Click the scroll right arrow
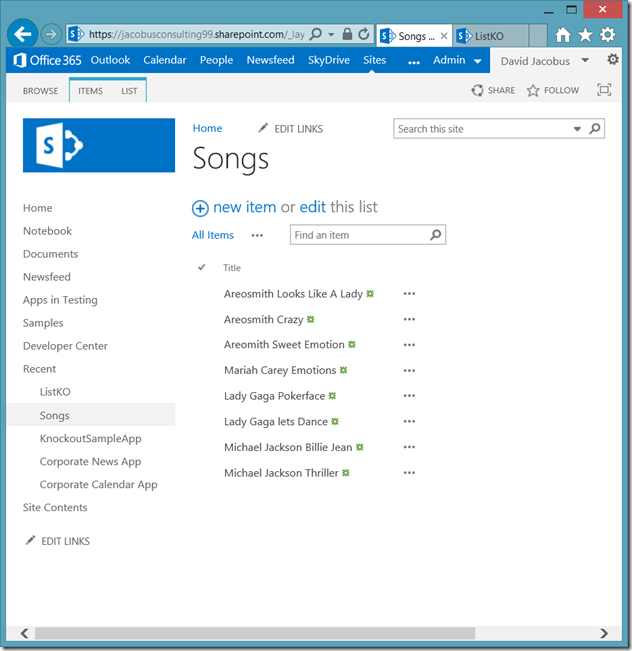The height and width of the screenshot is (651, 632). click(x=604, y=633)
